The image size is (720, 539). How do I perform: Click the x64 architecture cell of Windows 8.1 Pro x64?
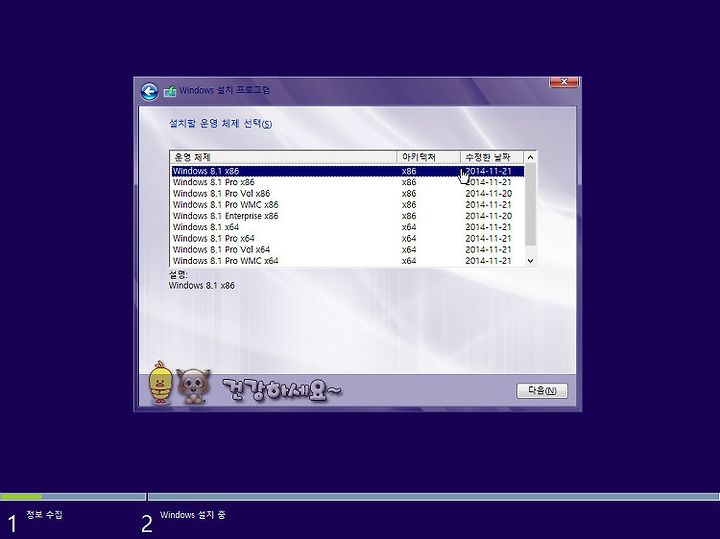409,238
